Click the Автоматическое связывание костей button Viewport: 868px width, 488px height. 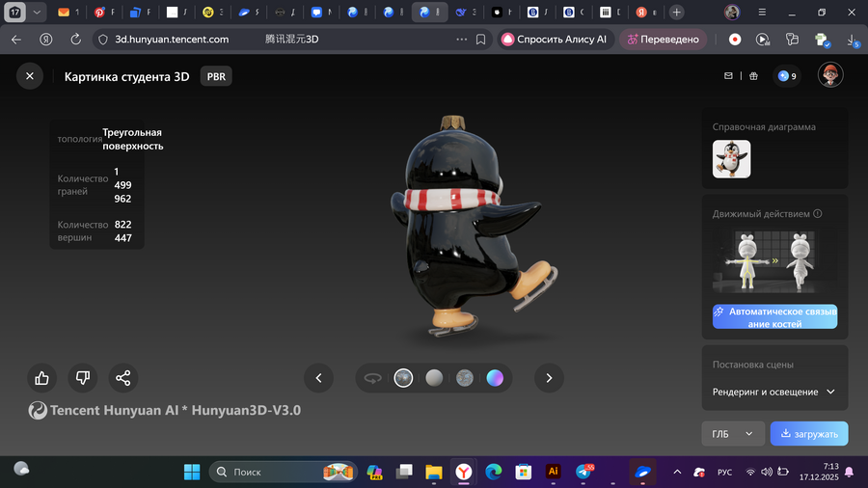(x=774, y=317)
